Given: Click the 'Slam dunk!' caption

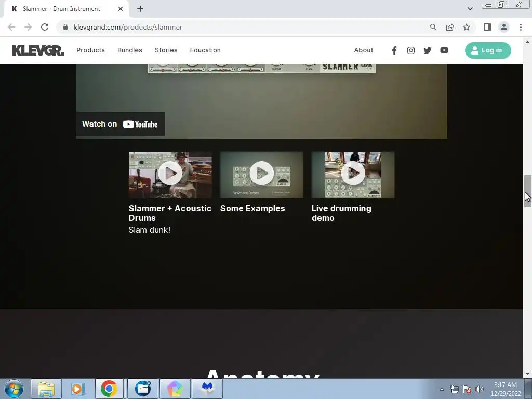Looking at the screenshot, I should [x=149, y=230].
